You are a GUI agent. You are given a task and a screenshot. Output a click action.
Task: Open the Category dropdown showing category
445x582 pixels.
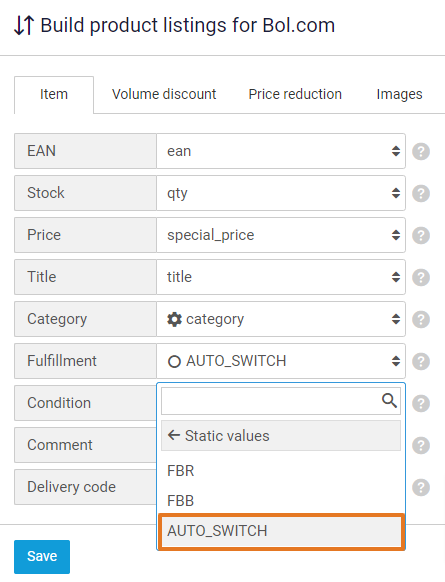(281, 319)
